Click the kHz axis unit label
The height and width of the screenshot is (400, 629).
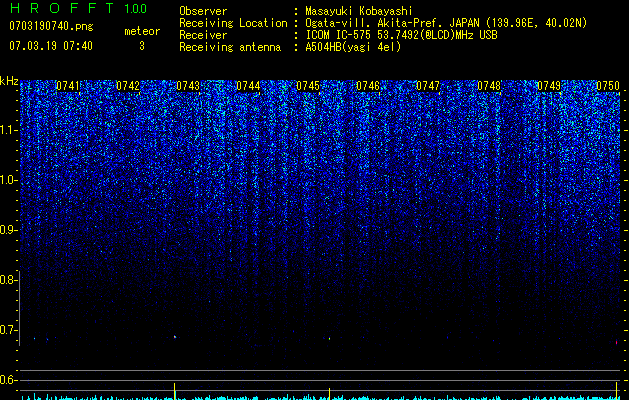[9, 81]
